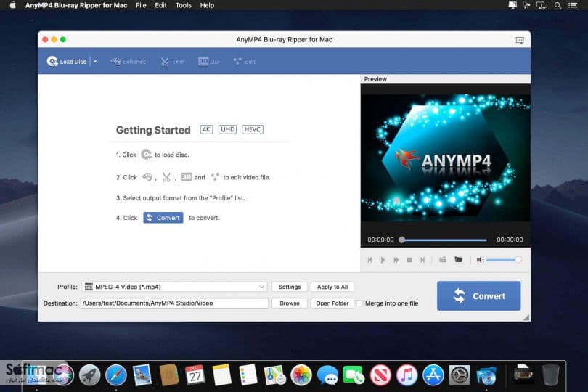Open profile Settings

tap(290, 287)
